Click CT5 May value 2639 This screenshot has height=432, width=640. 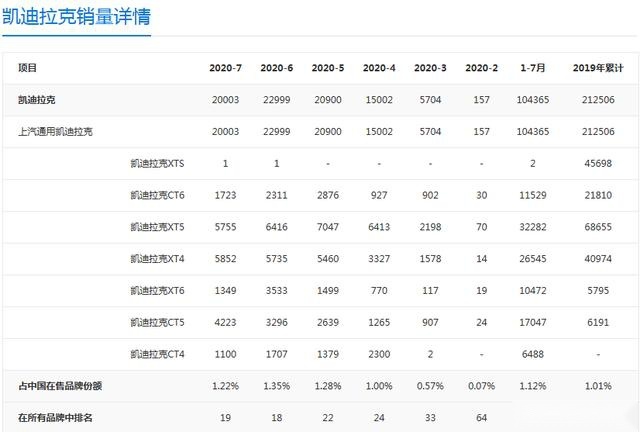coord(328,322)
